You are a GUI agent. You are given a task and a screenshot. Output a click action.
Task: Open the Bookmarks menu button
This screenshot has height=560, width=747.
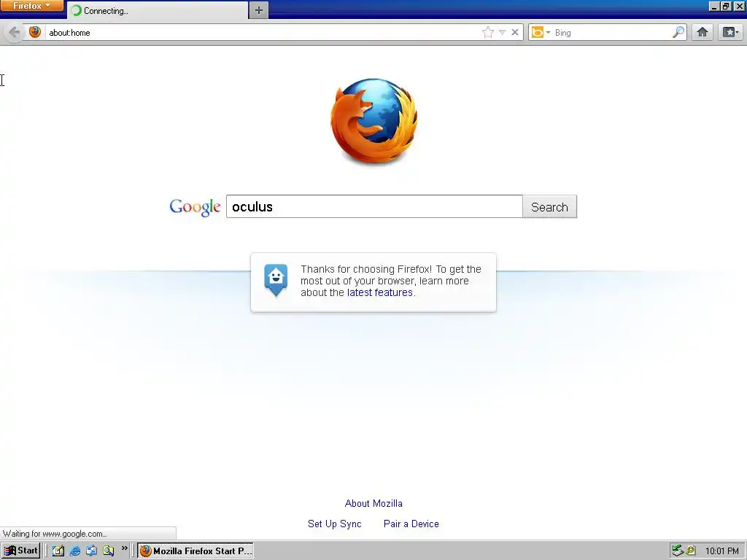tap(730, 32)
